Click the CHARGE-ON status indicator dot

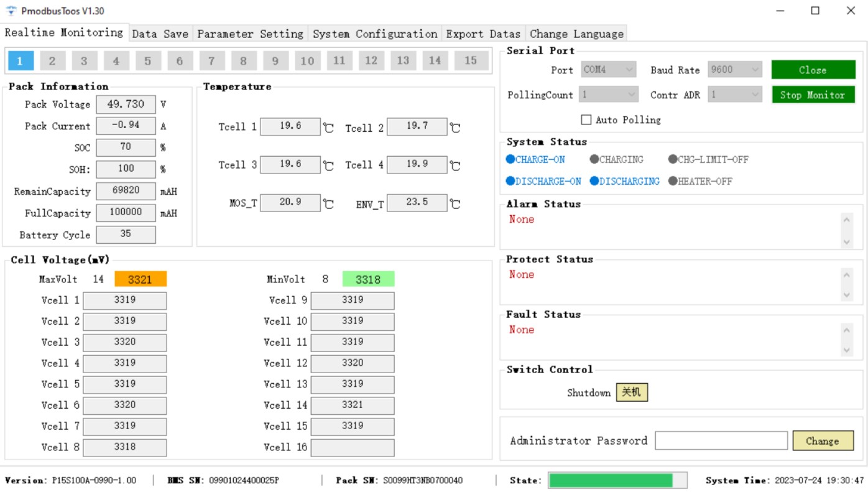[x=510, y=160]
